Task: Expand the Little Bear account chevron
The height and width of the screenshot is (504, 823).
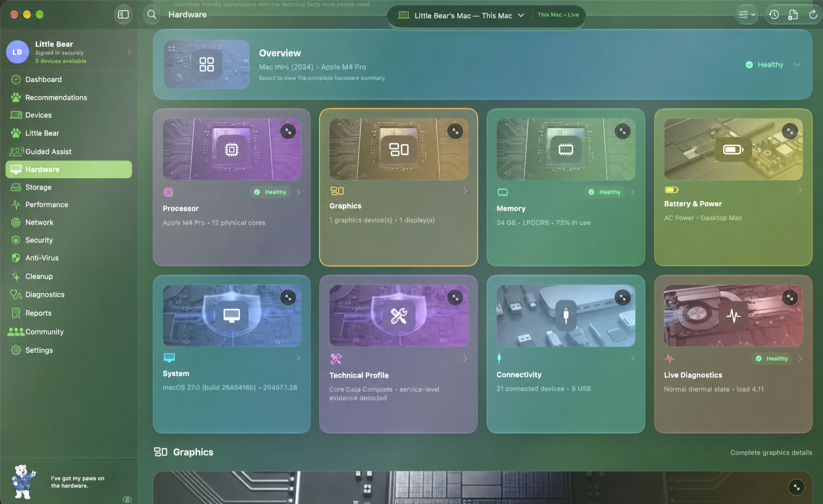Action: [x=129, y=52]
